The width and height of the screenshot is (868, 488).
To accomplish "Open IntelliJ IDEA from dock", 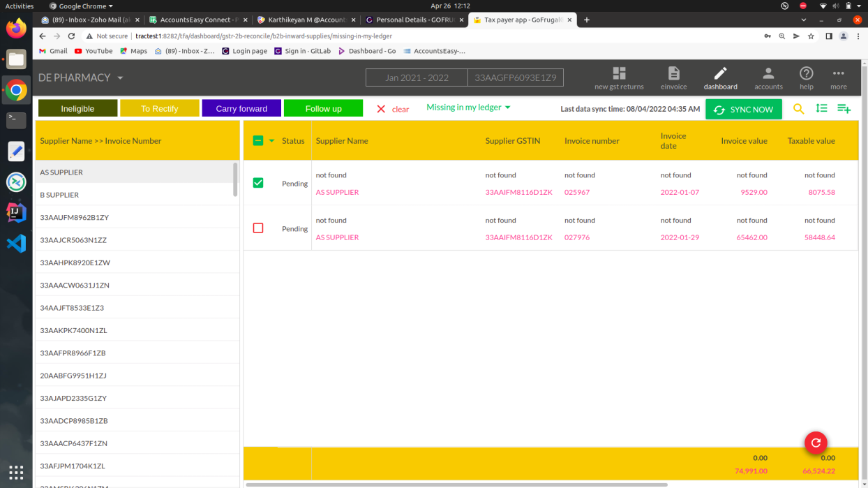I will click(x=16, y=212).
